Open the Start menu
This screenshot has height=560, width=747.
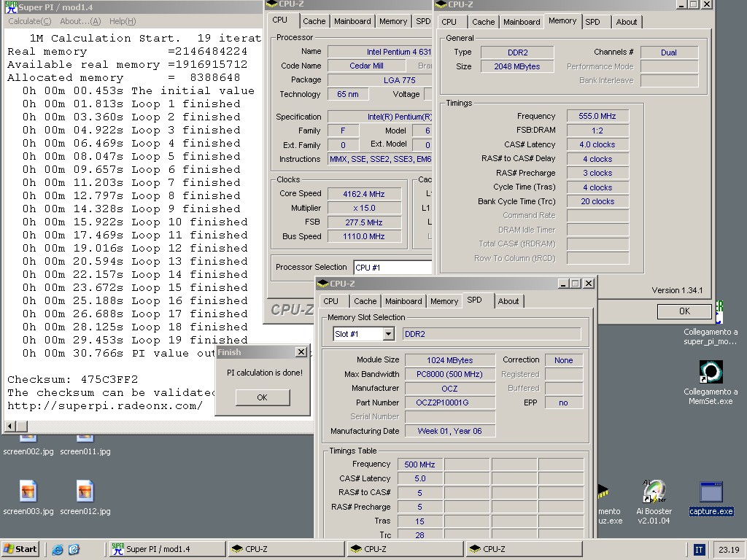point(20,549)
